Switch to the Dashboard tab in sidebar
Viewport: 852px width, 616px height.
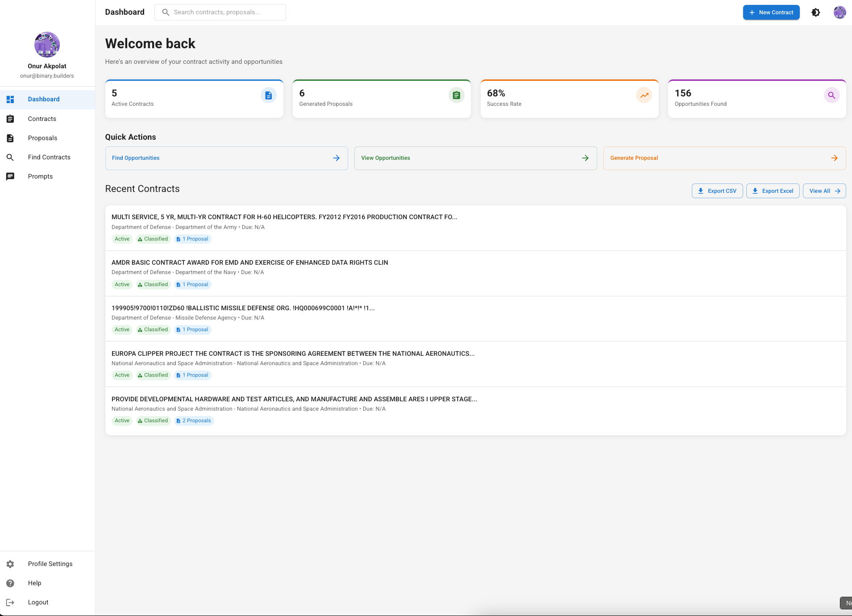click(x=43, y=99)
